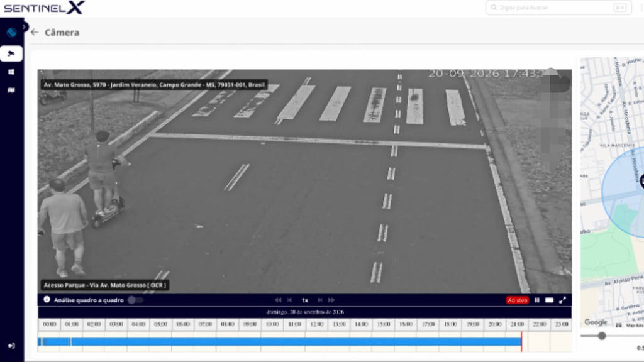Screen dimensions: 644x362
Task: Click the date header on the timeline
Action: pyautogui.click(x=305, y=312)
